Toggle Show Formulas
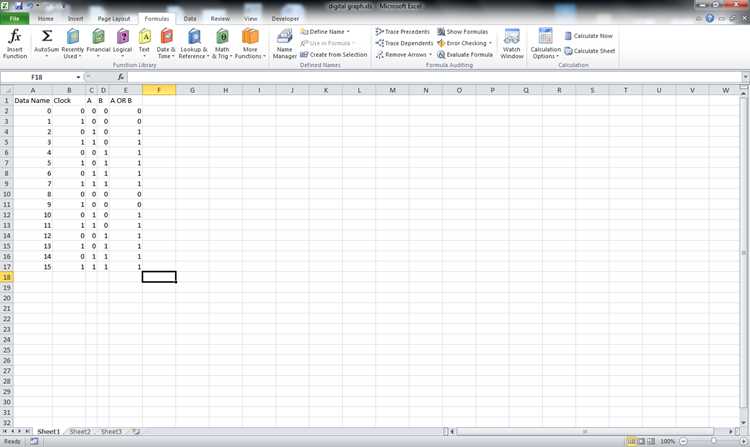 tap(463, 32)
